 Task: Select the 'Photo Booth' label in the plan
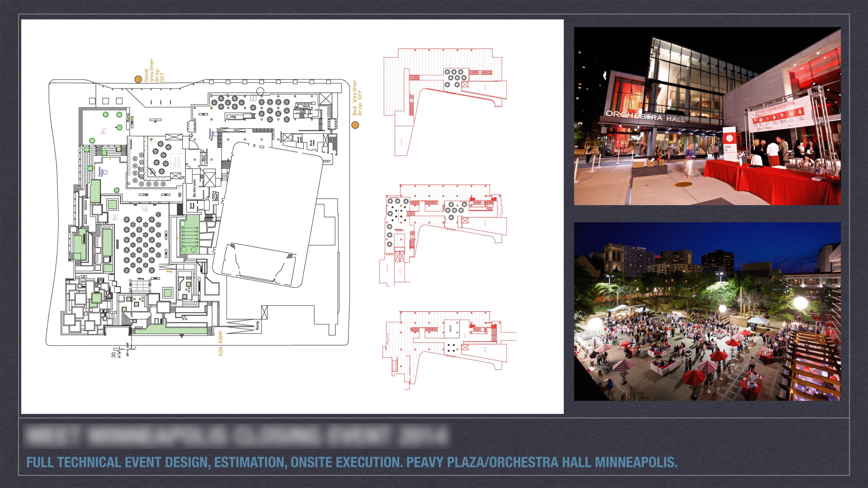pos(177,162)
